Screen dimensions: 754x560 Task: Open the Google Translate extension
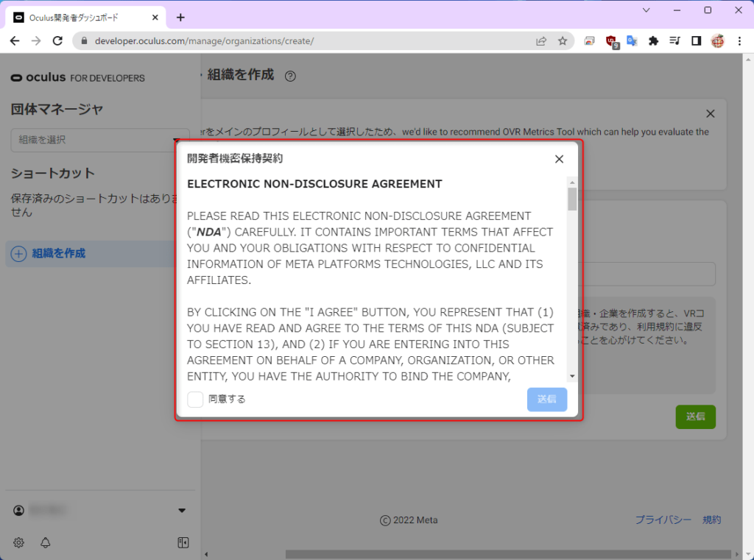(x=632, y=41)
